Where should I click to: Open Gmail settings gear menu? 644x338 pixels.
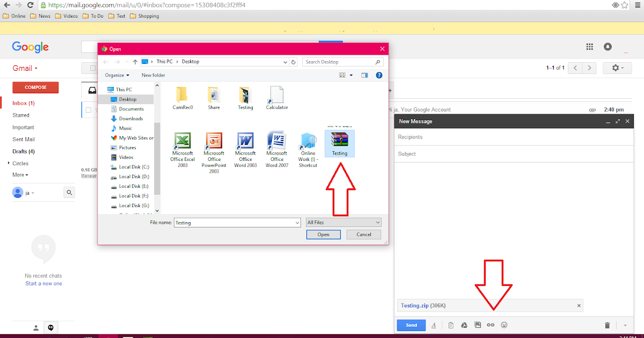tap(618, 68)
